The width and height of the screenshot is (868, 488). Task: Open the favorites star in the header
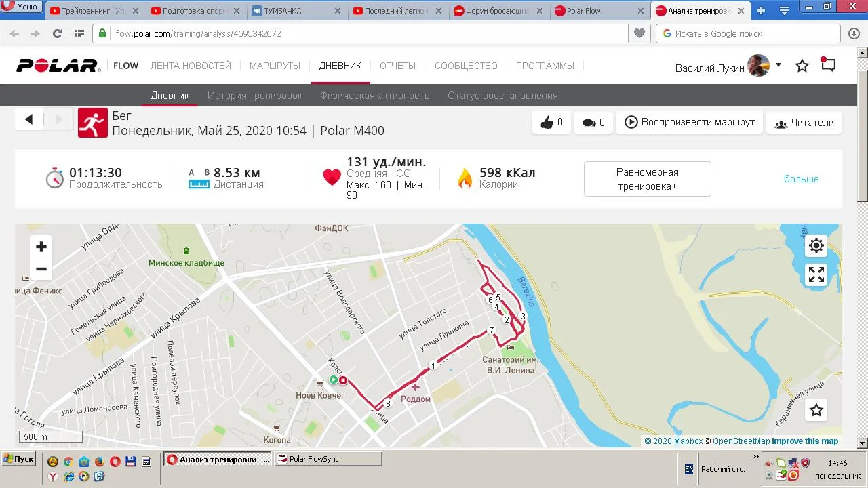pyautogui.click(x=802, y=66)
